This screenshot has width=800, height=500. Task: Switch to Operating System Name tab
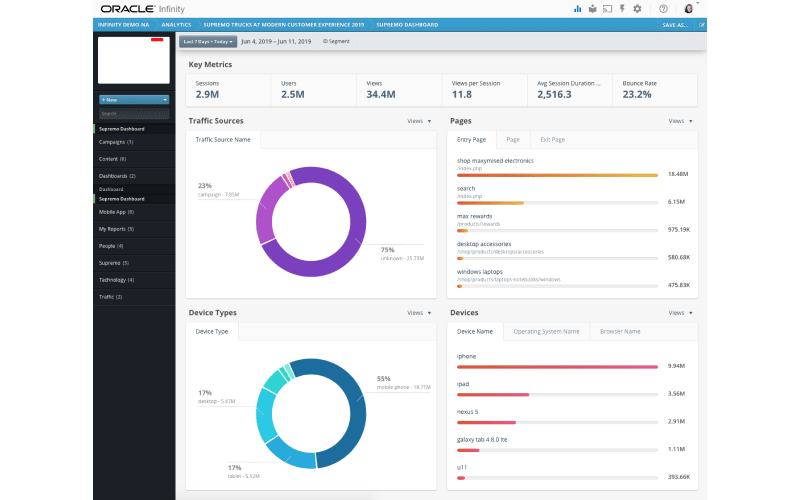point(546,331)
